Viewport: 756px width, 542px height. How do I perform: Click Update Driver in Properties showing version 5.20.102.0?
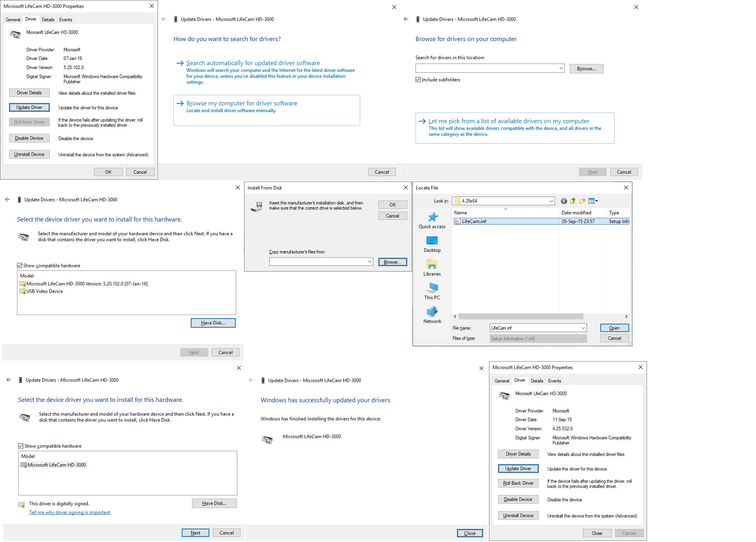pos(29,107)
